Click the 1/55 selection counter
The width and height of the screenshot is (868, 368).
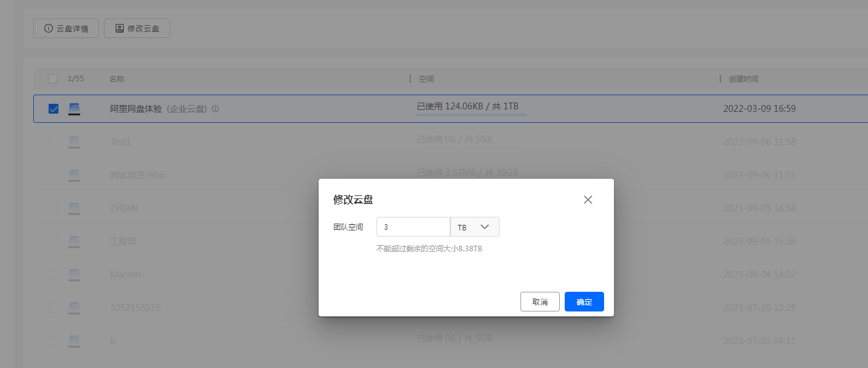[x=76, y=79]
